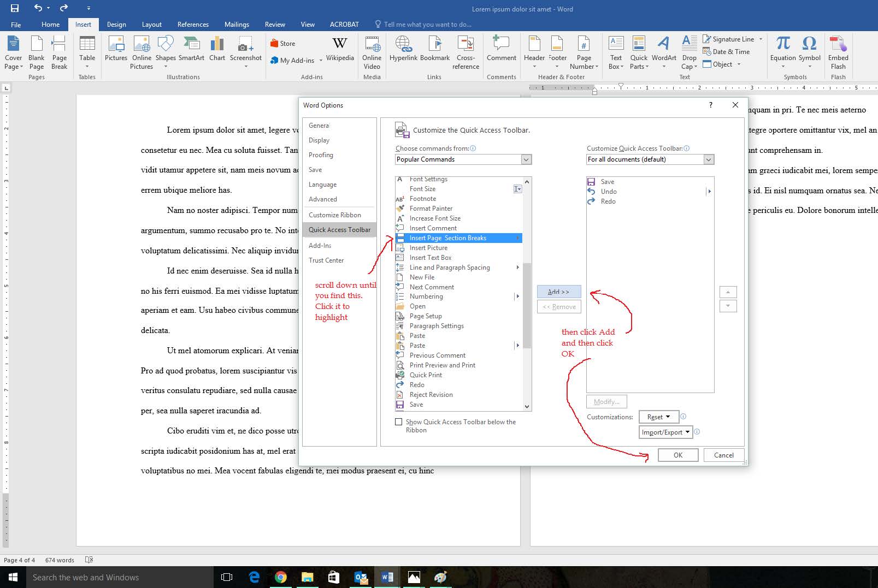Insert an Equation
The height and width of the screenshot is (588, 878).
(x=783, y=52)
